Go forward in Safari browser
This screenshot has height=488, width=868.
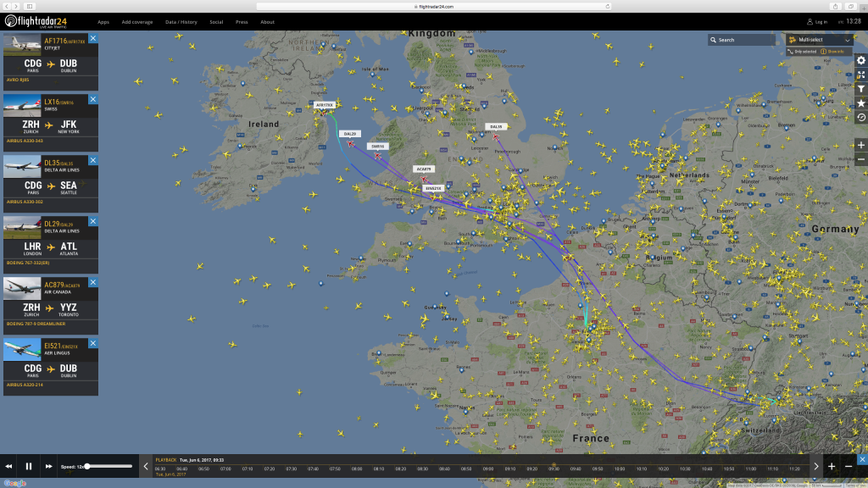pyautogui.click(x=16, y=6)
